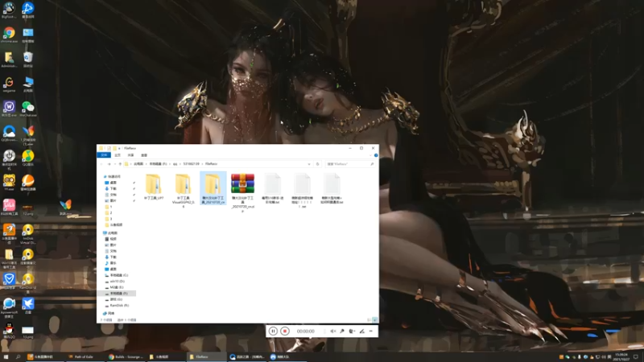Select the highlighted folder ending 20210720_cn

213,188
